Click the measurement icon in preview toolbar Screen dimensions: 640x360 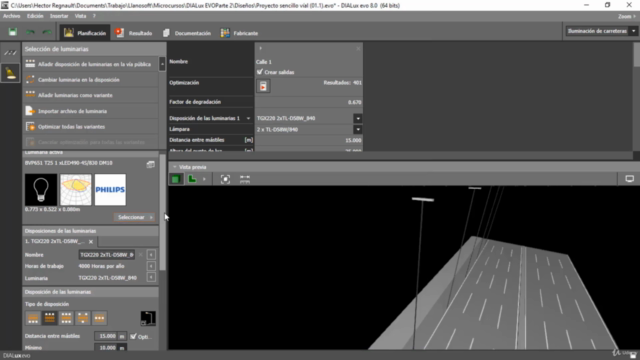click(245, 179)
